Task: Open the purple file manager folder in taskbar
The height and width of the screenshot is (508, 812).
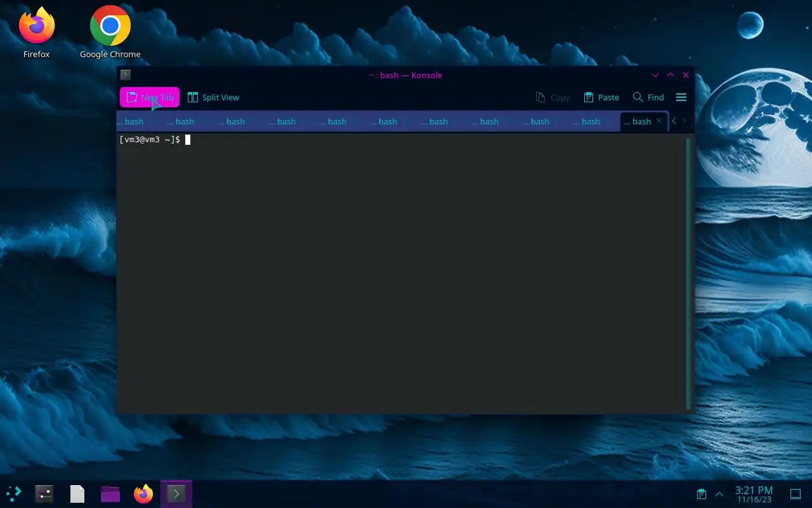Action: point(110,493)
